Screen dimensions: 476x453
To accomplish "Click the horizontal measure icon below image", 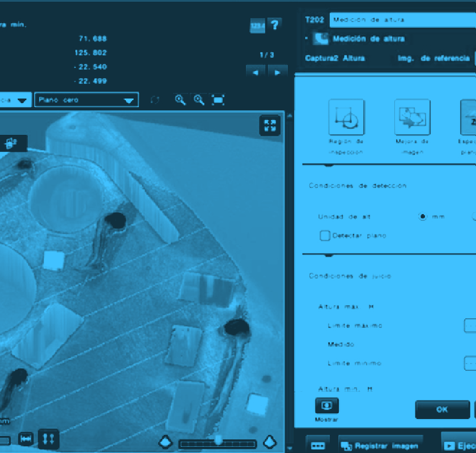I will click(26, 439).
